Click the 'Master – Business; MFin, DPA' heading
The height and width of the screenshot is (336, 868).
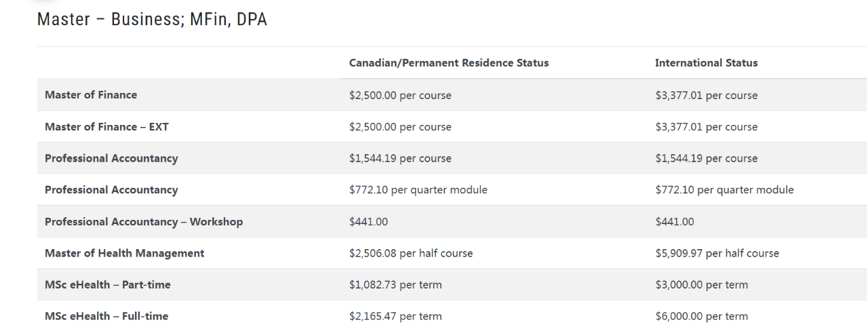point(152,20)
